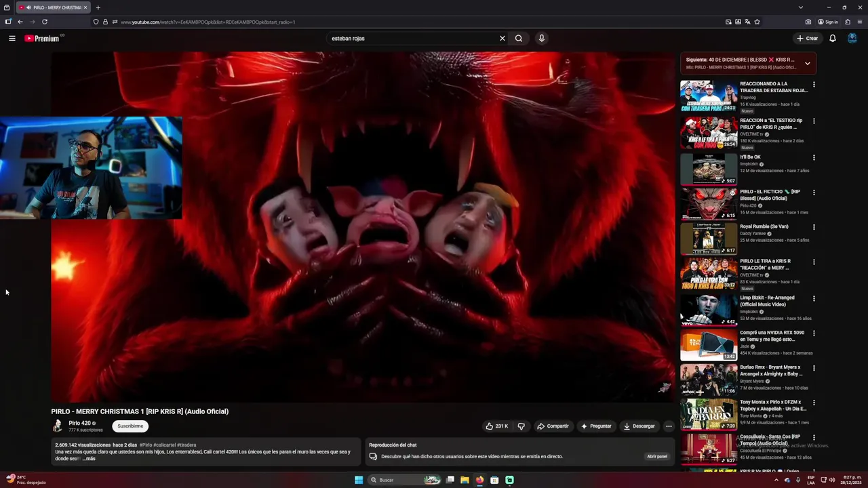Open options for Royal Rumble (Se Van)
Screen dimensions: 868x488
tap(814, 227)
